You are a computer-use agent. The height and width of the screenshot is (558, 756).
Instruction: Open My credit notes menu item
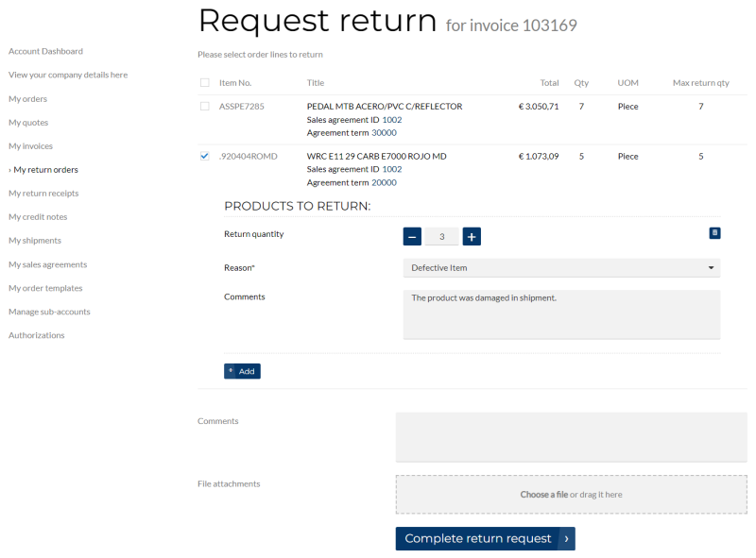tap(37, 217)
